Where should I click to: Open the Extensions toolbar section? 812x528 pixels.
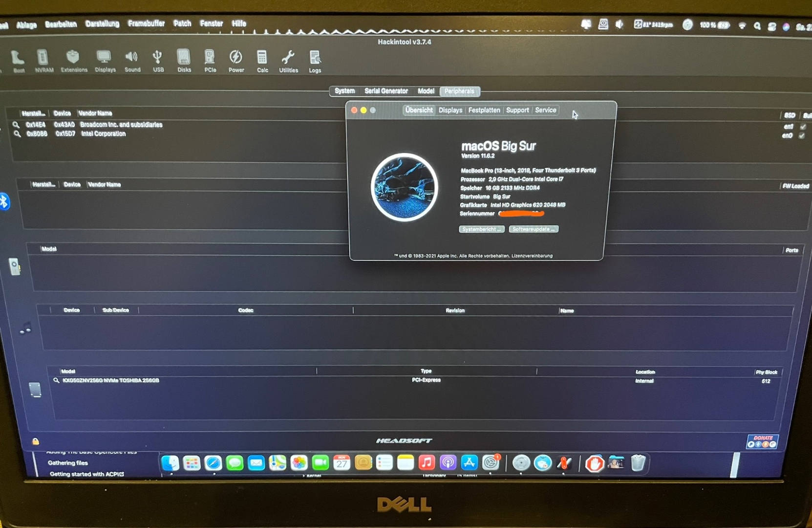pyautogui.click(x=74, y=62)
